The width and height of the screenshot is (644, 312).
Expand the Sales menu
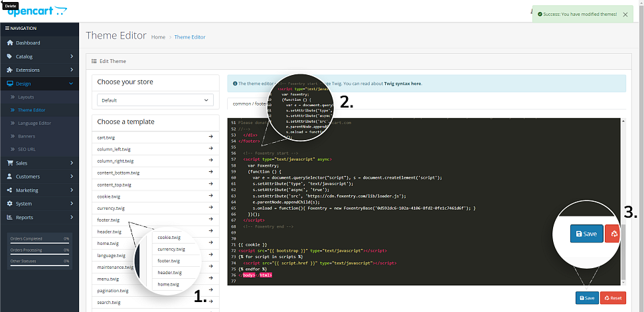[39, 163]
